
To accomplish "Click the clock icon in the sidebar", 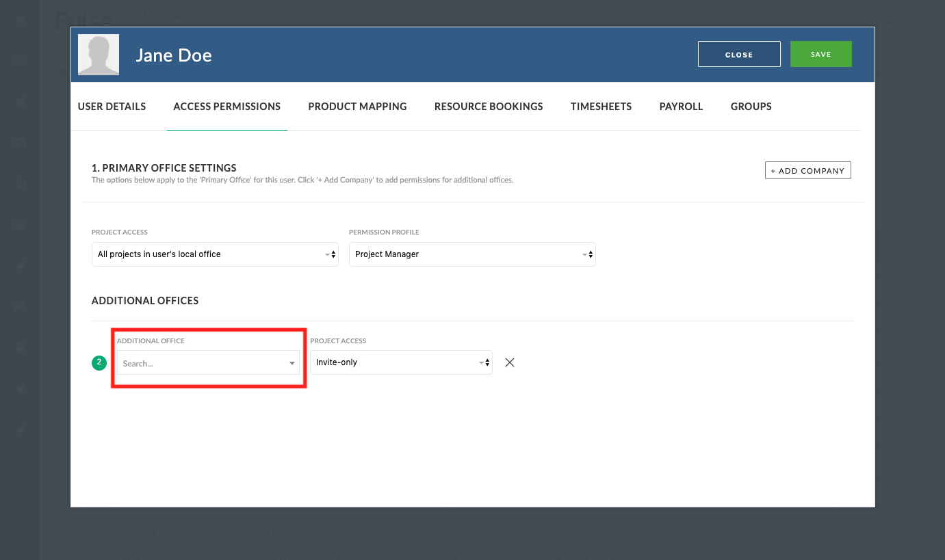I will point(21,183).
